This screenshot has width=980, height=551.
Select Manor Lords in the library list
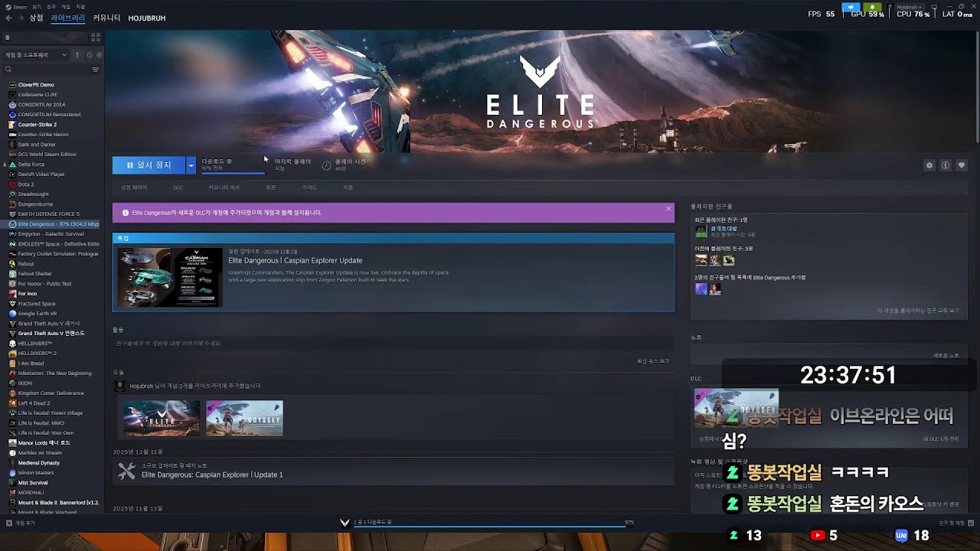pyautogui.click(x=44, y=443)
